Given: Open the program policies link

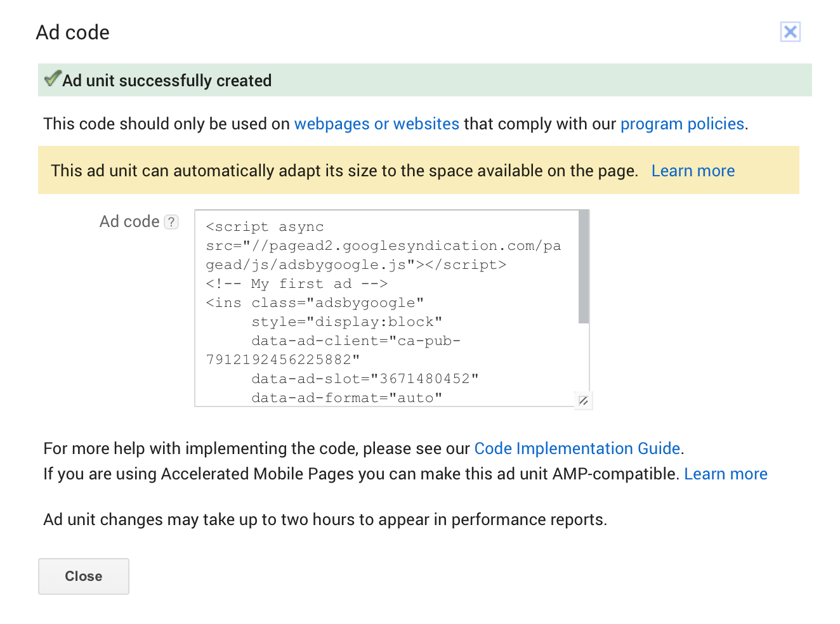Looking at the screenshot, I should 682,124.
